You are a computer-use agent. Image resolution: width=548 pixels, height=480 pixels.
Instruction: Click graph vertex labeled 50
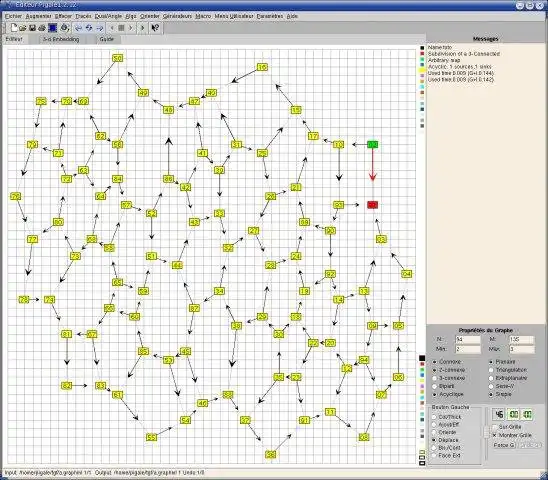[x=117, y=58]
